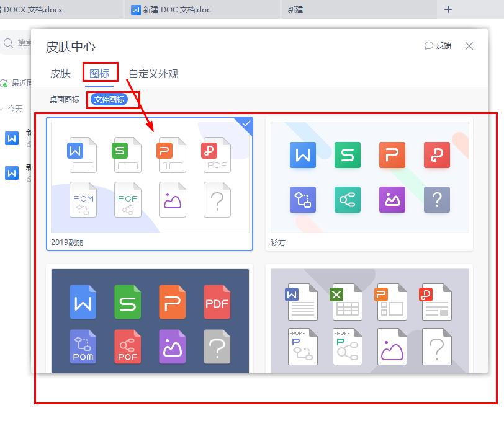Image resolution: width=504 pixels, height=421 pixels.
Task: Switch to the 皮肤 tab
Action: click(x=60, y=73)
